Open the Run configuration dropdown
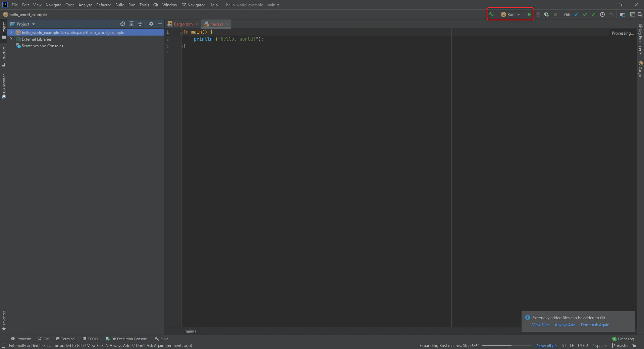Image resolution: width=644 pixels, height=349 pixels. pyautogui.click(x=511, y=14)
